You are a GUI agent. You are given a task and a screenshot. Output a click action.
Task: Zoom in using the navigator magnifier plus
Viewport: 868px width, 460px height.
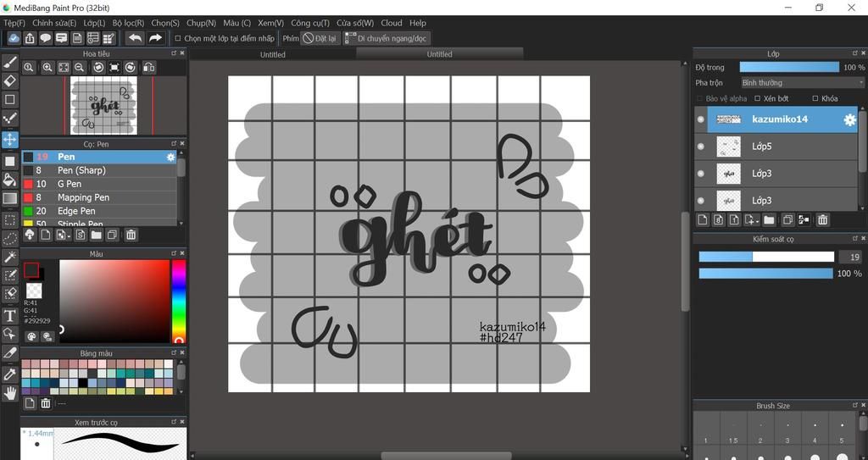coord(47,68)
